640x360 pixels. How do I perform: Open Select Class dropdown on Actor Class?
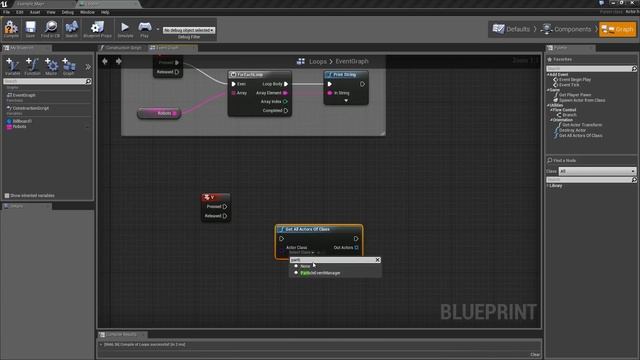[302, 253]
